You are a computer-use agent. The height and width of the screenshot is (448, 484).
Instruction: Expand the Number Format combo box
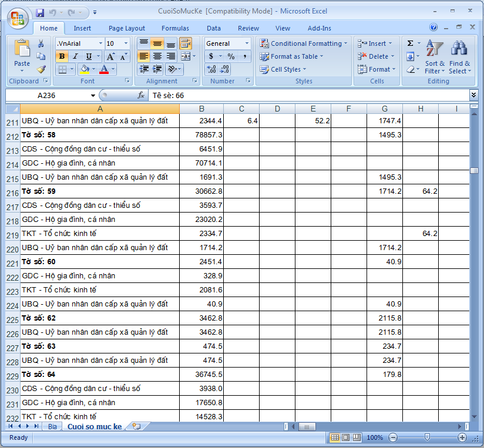[x=247, y=43]
